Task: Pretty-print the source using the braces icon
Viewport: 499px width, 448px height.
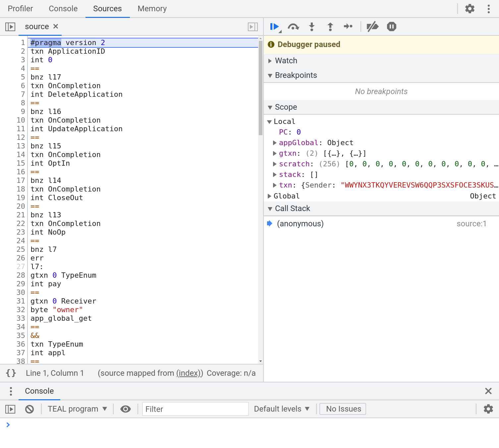Action: 11,373
